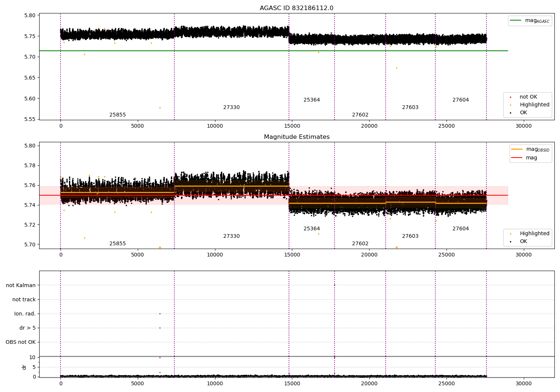Click y-tick 5.65 on the top plot
The width and height of the screenshot is (560, 392).
tap(29, 78)
